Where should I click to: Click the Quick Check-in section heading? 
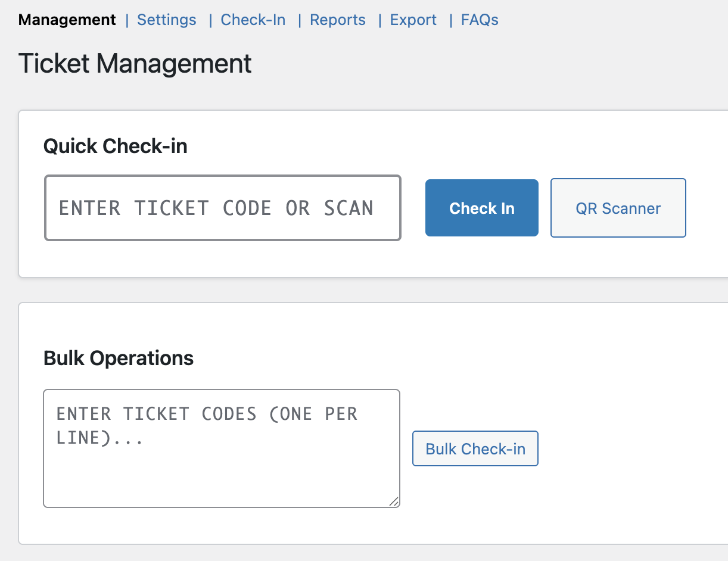coord(115,146)
